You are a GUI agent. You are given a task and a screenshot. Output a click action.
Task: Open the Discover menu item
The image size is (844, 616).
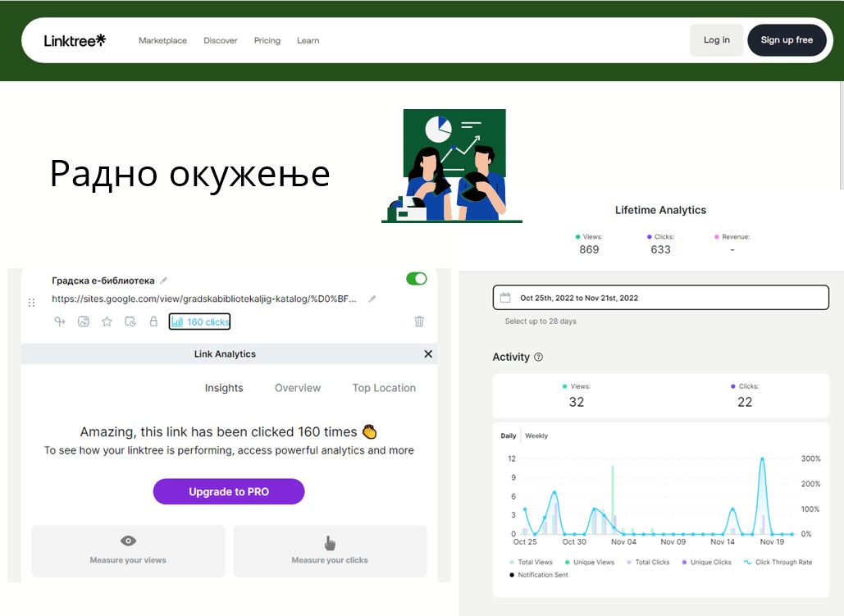(220, 40)
